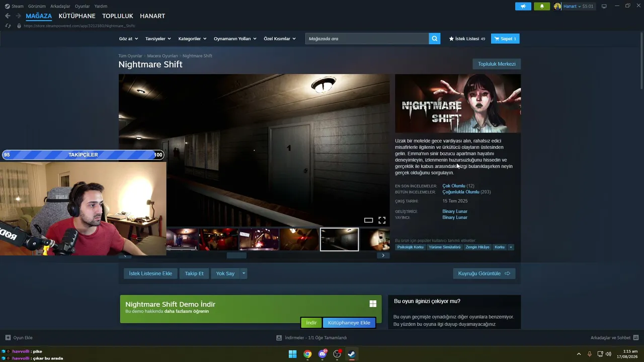644x362 pixels.
Task: Click the taskbar microphone indicator
Action: [x=589, y=354]
